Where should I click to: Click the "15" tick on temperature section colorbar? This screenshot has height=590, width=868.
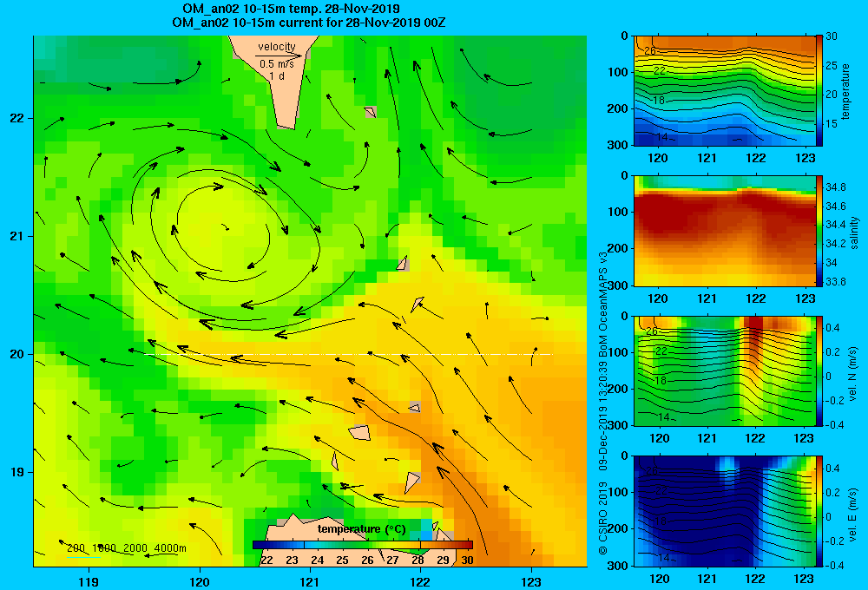[831, 123]
